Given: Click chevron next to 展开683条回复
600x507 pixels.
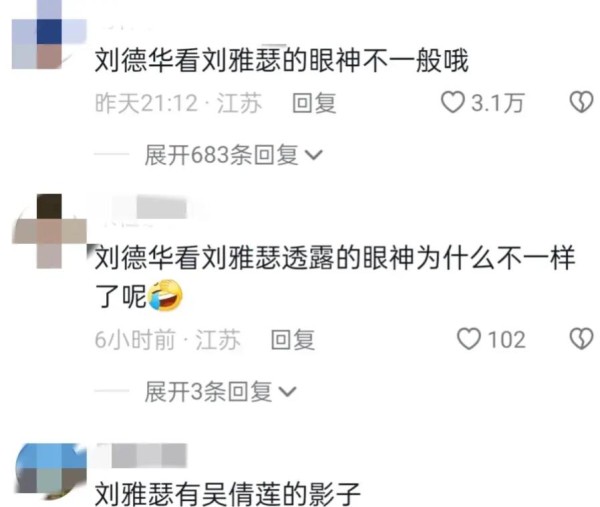Looking at the screenshot, I should 314,155.
